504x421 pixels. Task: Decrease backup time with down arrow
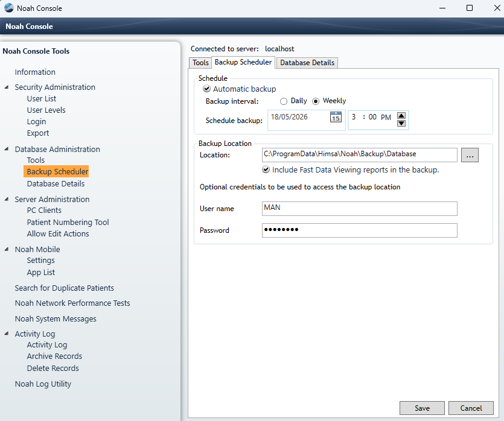[x=401, y=123]
